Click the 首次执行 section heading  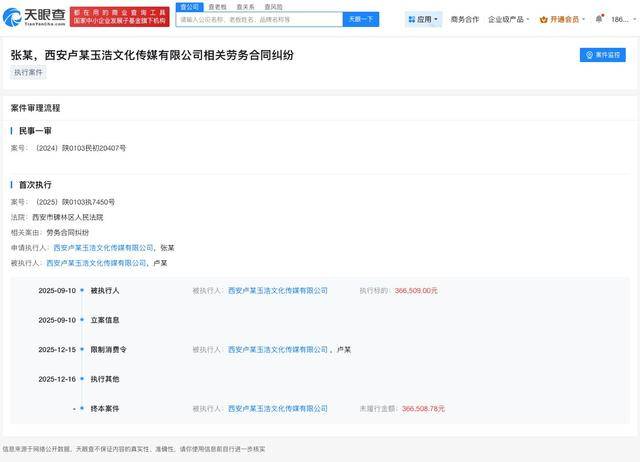(x=36, y=185)
